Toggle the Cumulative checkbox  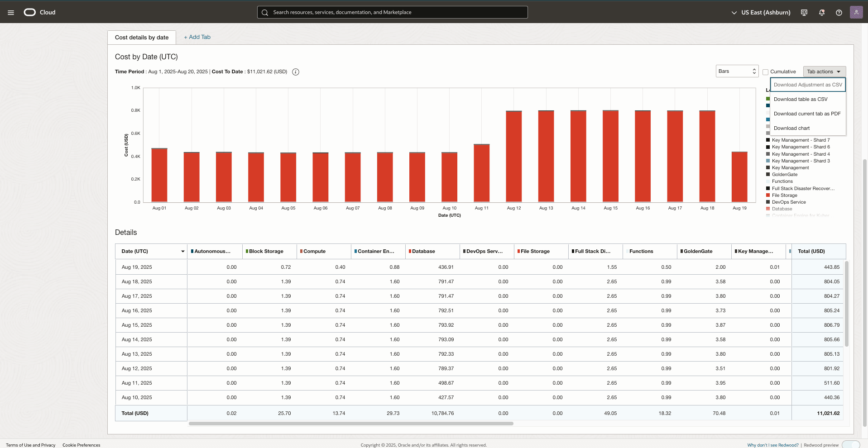[x=766, y=72]
